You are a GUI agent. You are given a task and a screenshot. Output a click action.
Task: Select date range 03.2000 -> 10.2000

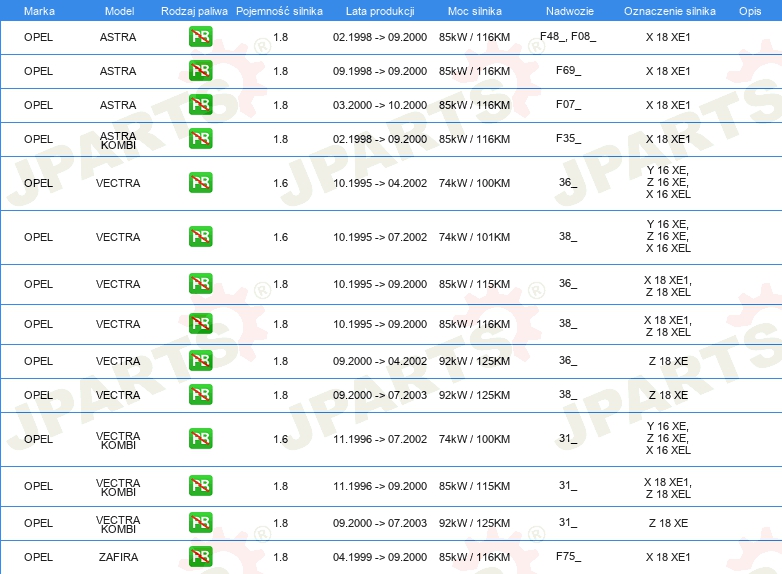click(380, 105)
